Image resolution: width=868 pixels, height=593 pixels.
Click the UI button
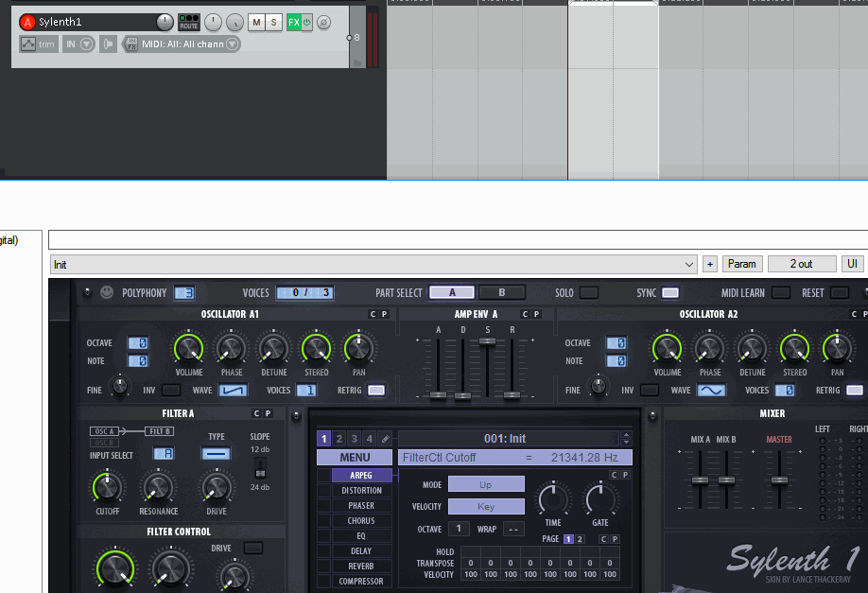pyautogui.click(x=853, y=264)
